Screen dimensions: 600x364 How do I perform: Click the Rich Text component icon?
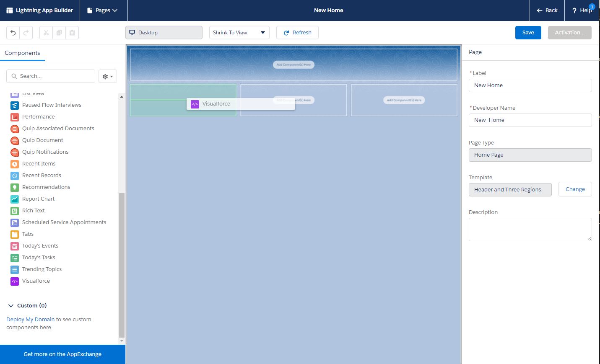(15, 211)
